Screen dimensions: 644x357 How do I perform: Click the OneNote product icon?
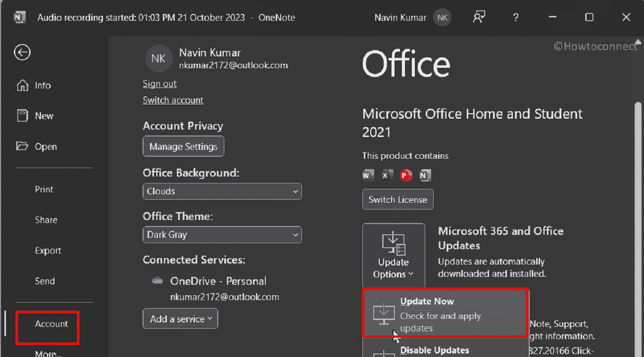coord(425,175)
